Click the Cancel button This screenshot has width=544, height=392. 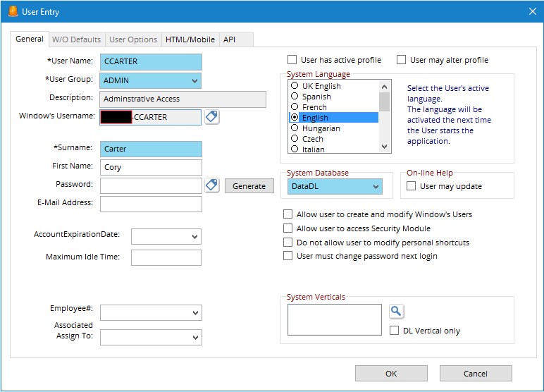476,373
